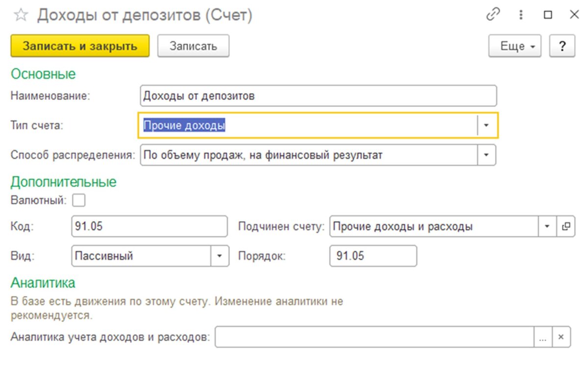This screenshot has height=371, width=588.
Task: Open the three-dot window menu
Action: (x=520, y=15)
